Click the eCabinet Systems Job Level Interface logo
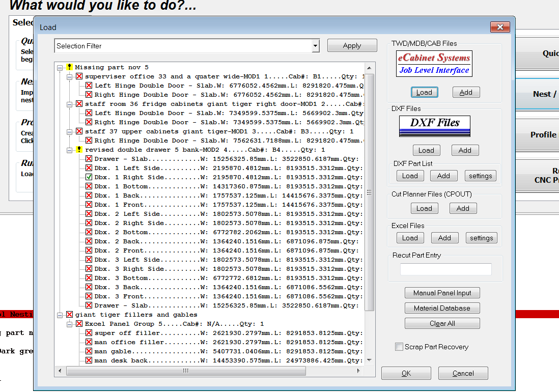The width and height of the screenshot is (559, 392). 434,64
